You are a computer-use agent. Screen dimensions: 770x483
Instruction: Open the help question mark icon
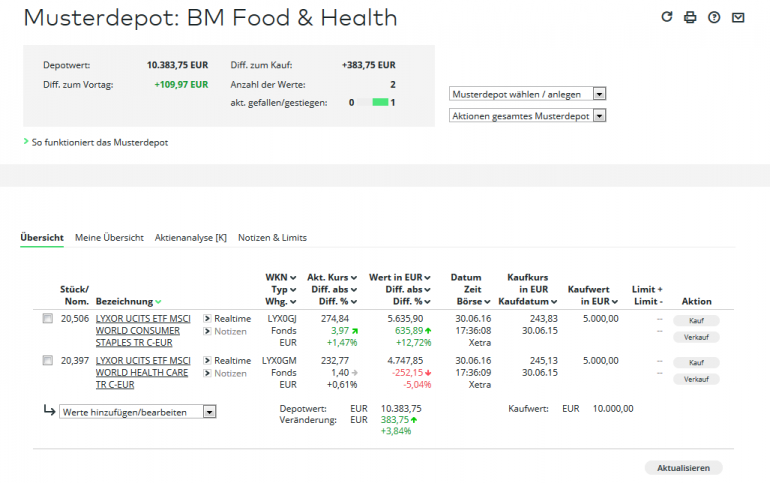[x=714, y=18]
